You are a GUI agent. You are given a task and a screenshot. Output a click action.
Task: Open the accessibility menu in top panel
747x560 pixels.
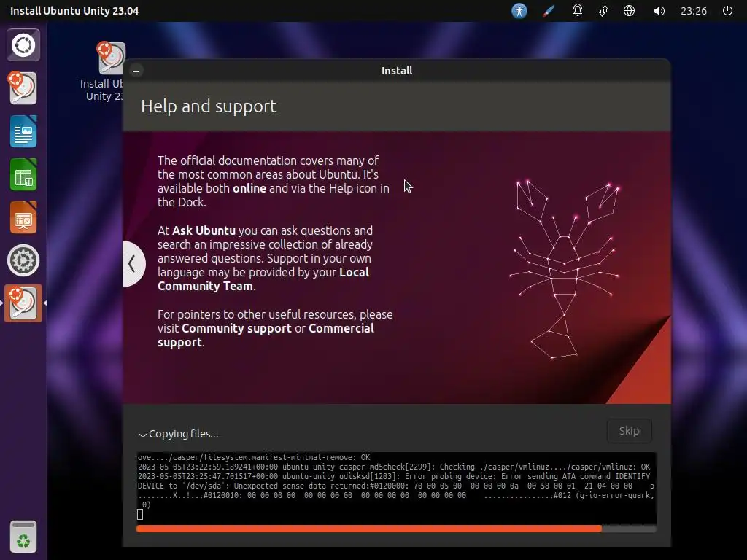coord(519,10)
